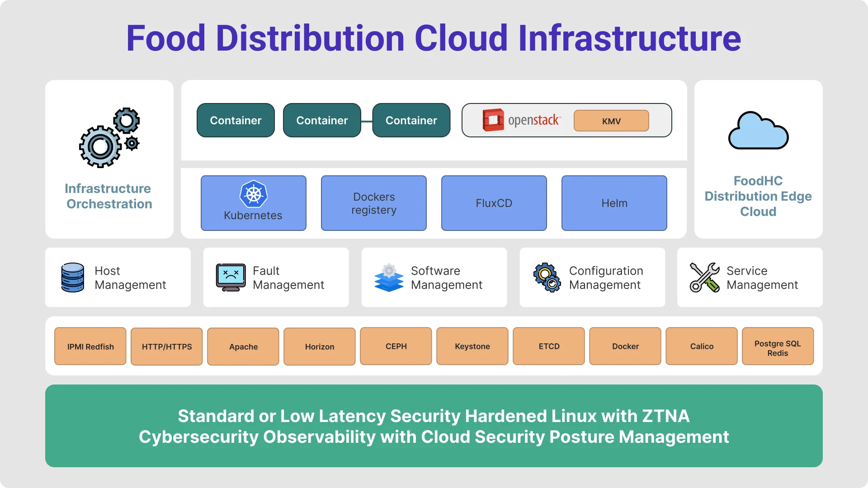Click the Configuration Management gears icon
This screenshot has width=868, height=488.
tap(547, 277)
